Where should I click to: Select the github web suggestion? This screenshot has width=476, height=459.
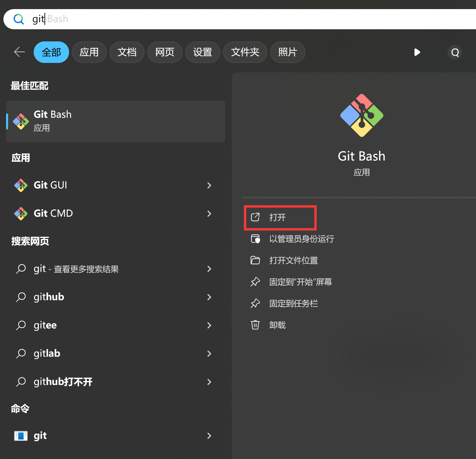click(x=116, y=297)
